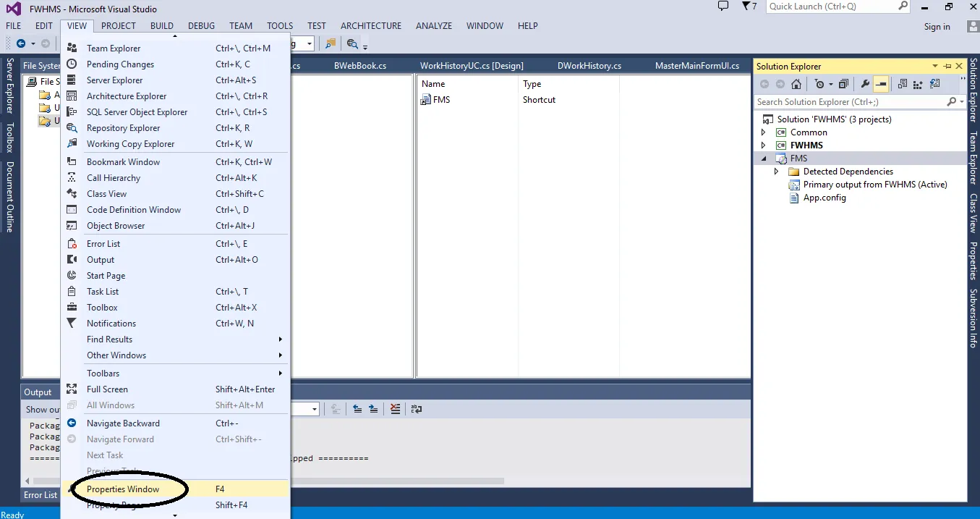Select Solution 'FWHMS' (3 projects) node
Image resolution: width=980 pixels, height=519 pixels.
pos(834,119)
